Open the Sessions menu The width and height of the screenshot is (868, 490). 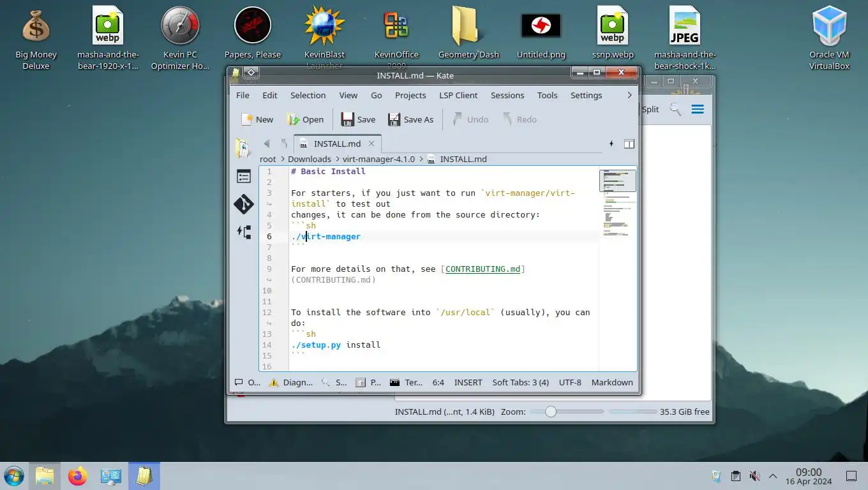pos(507,95)
